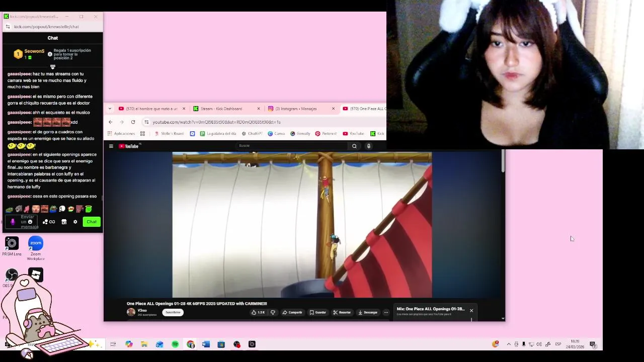The image size is (644, 362).
Task: Go back in the Chrome browser
Action: (x=111, y=122)
